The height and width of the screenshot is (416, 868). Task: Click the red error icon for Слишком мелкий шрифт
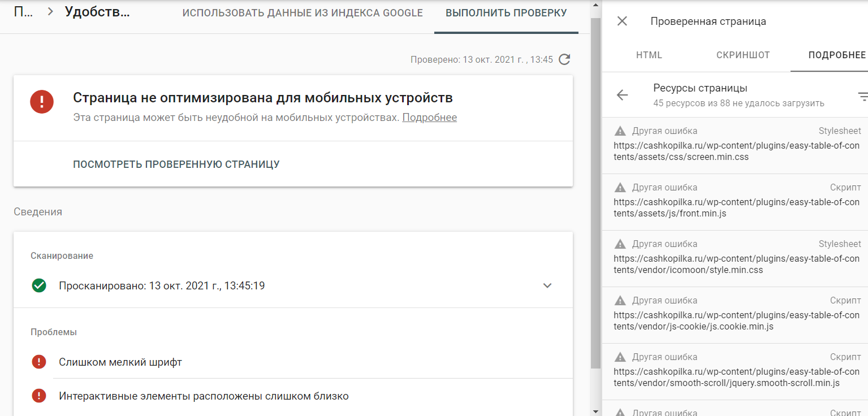(x=39, y=362)
